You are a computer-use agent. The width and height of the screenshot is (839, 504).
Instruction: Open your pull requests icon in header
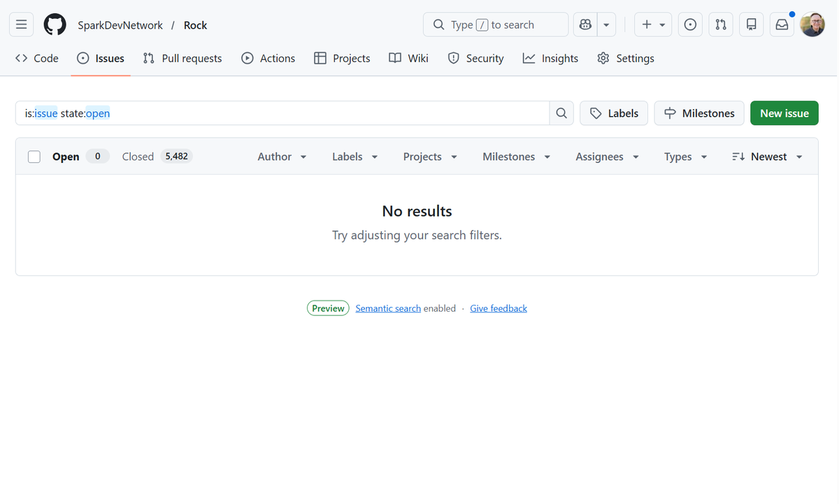(721, 24)
